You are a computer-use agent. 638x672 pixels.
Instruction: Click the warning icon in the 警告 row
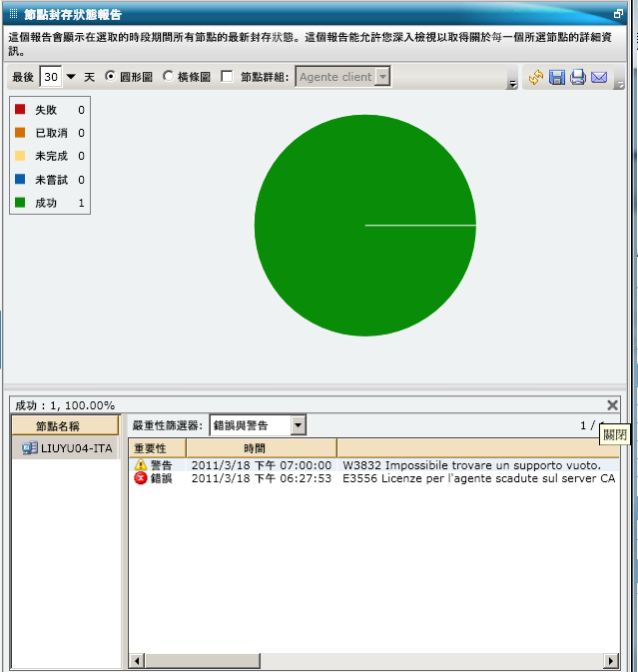point(140,464)
